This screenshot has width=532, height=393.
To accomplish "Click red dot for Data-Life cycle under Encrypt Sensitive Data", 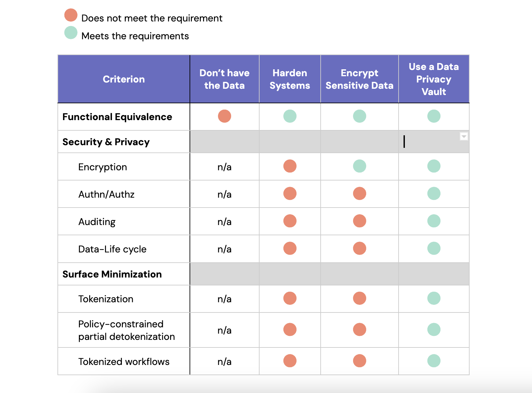I will tap(360, 248).
